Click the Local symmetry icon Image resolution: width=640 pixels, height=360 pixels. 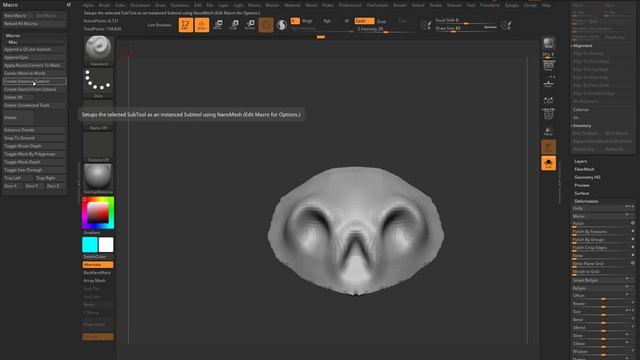(x=549, y=100)
